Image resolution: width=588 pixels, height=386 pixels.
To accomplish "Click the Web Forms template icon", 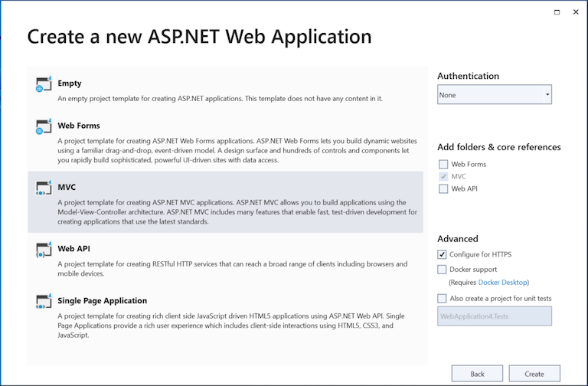I will 44,127.
